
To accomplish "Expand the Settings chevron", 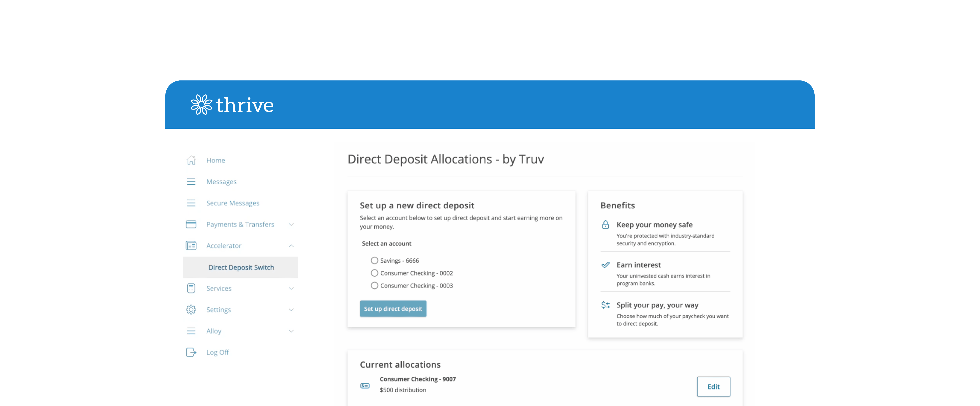I will coord(291,310).
